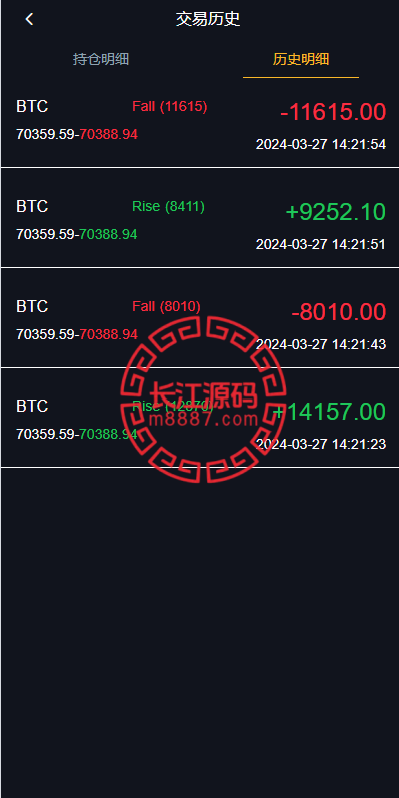Click the 14:21:23 trade timestamp
This screenshot has width=399, height=798.
coord(321,443)
